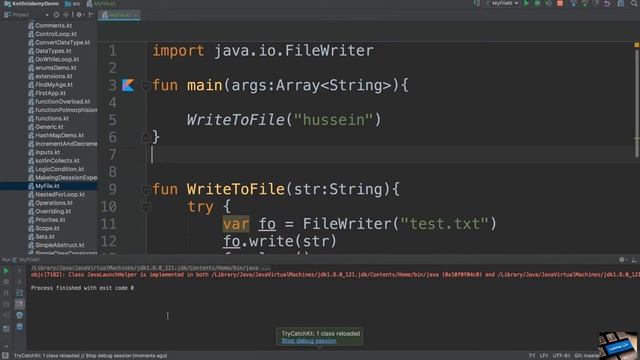
Task: Collapse the WriteToFile function at line 9
Action: click(x=146, y=189)
